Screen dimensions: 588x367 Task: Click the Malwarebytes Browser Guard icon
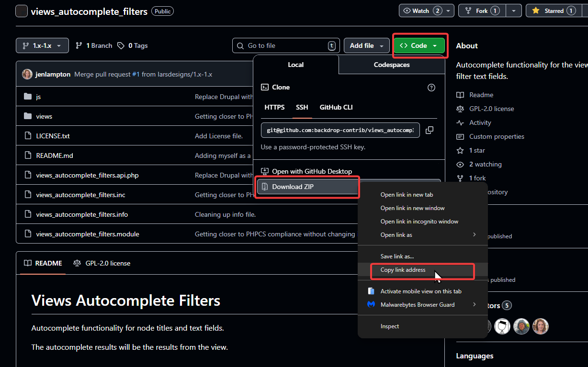click(371, 304)
